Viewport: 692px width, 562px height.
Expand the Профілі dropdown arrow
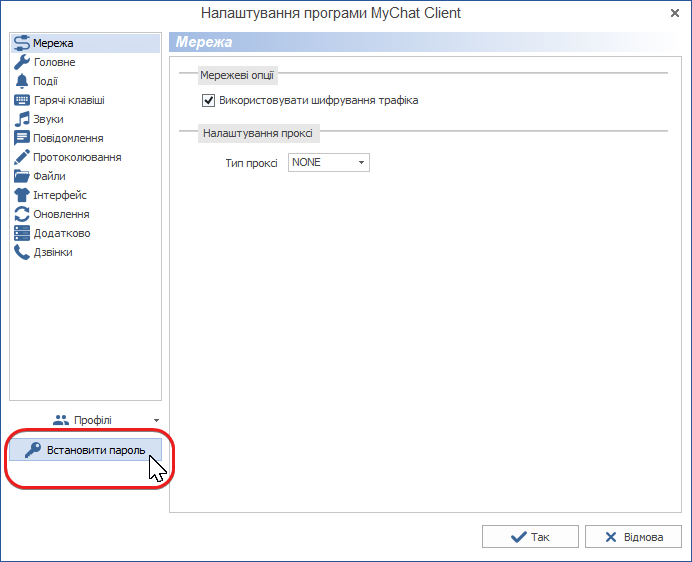point(156,421)
